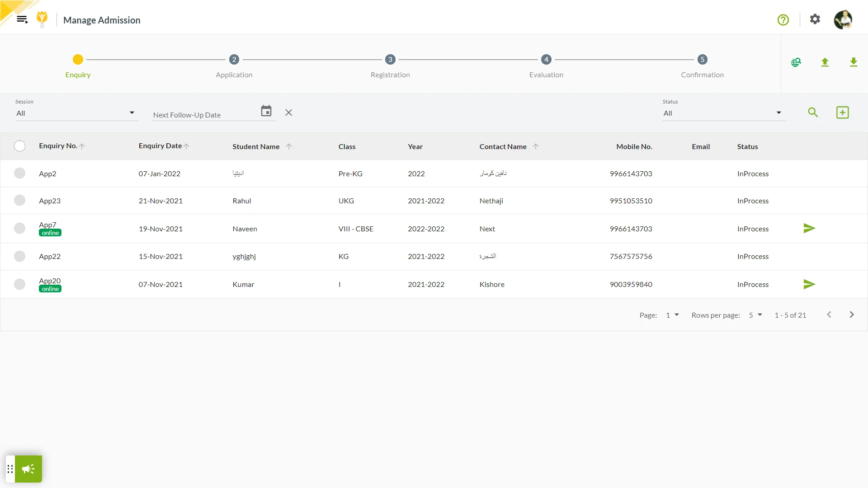Click student name Kumar
Screen dimensions: 868x488
(243, 284)
